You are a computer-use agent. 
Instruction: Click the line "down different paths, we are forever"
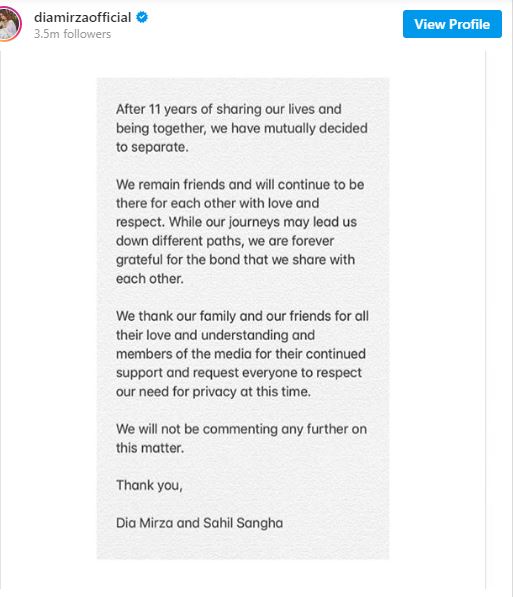click(225, 241)
